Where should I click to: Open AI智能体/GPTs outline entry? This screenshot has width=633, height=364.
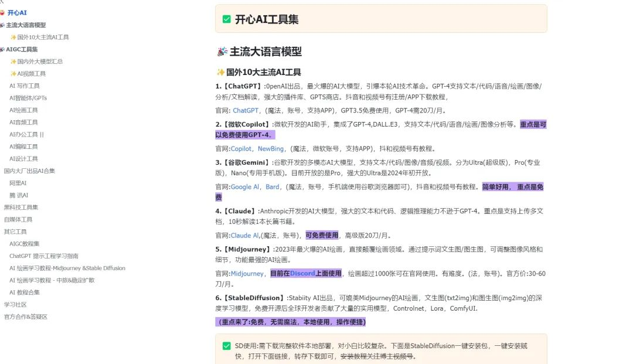pos(28,98)
